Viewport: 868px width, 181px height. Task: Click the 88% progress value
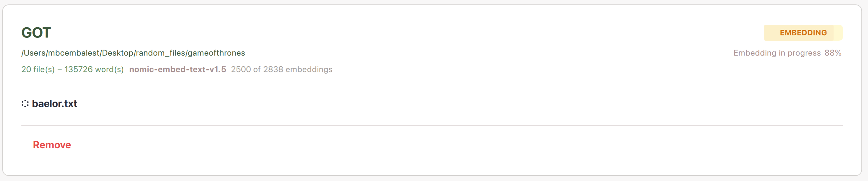point(833,53)
